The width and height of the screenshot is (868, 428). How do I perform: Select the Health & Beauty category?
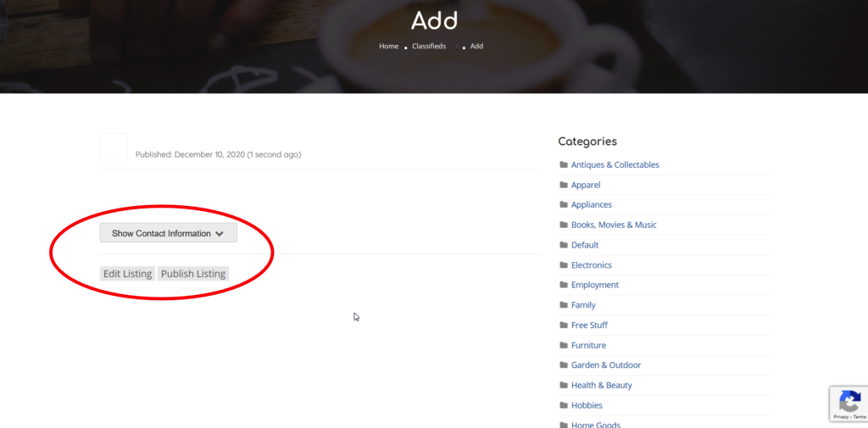(x=601, y=386)
